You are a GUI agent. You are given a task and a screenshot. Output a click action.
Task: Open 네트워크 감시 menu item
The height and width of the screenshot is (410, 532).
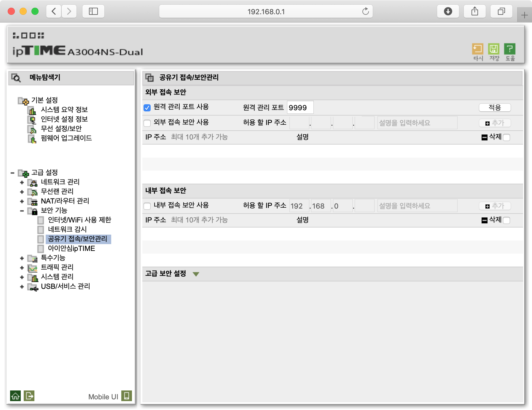tap(67, 229)
